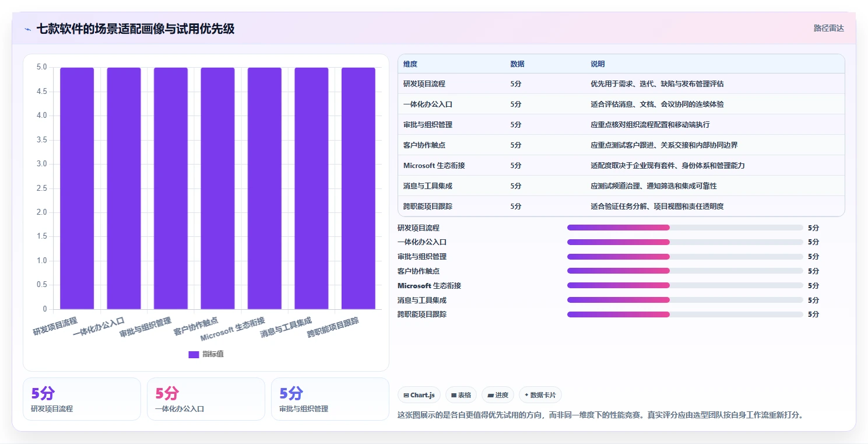The width and height of the screenshot is (868, 444).
Task: Select Microsoft 生态衔接 cell in the table
Action: pyautogui.click(x=434, y=166)
